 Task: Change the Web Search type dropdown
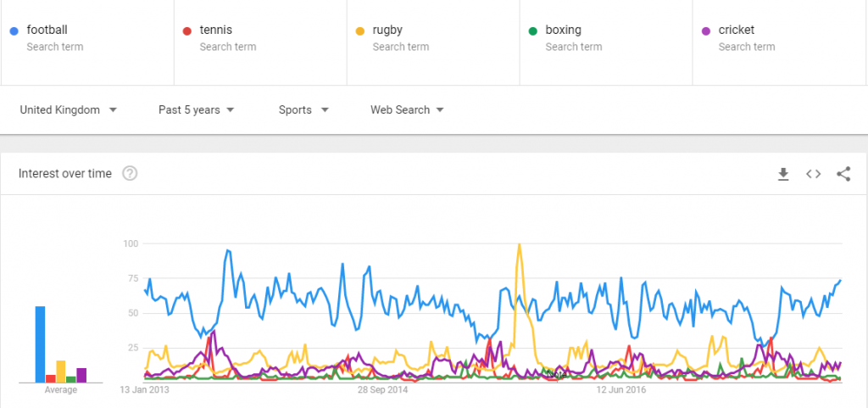pos(407,109)
